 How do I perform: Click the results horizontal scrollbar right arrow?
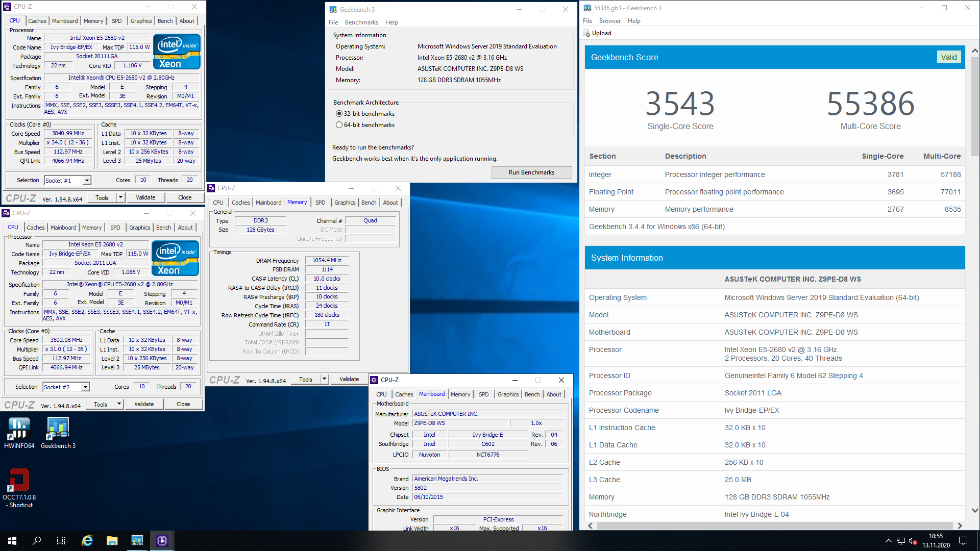960,525
